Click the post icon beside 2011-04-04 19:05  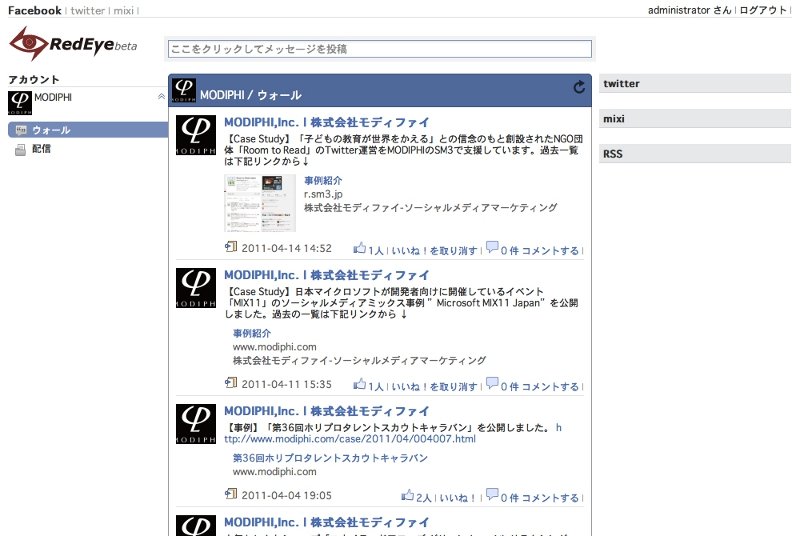tap(231, 494)
